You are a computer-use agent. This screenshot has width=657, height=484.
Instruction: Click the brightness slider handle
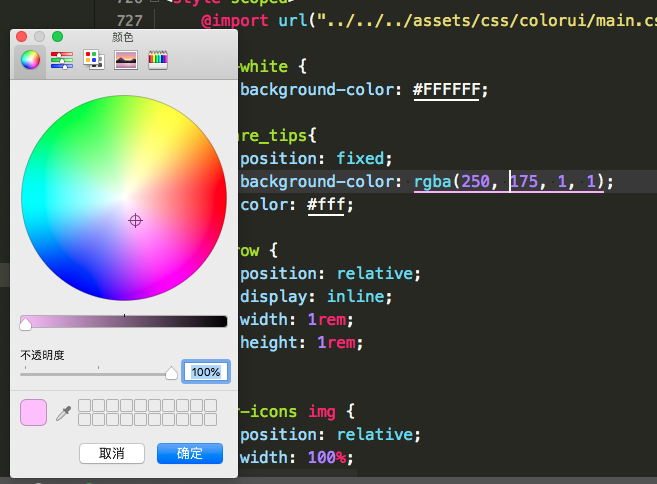(x=26, y=323)
